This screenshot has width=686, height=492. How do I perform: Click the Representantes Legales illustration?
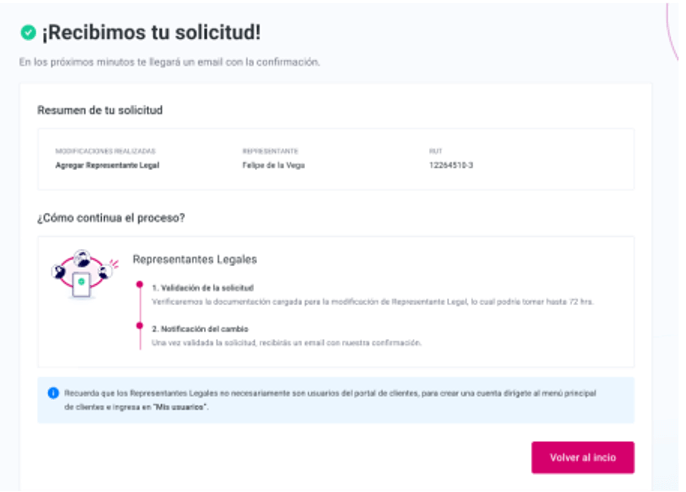click(84, 274)
